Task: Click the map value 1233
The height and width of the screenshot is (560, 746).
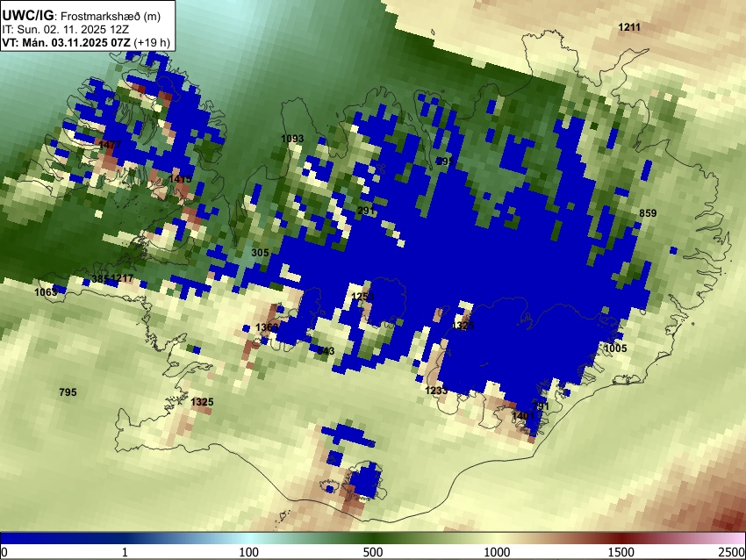Action: (436, 391)
